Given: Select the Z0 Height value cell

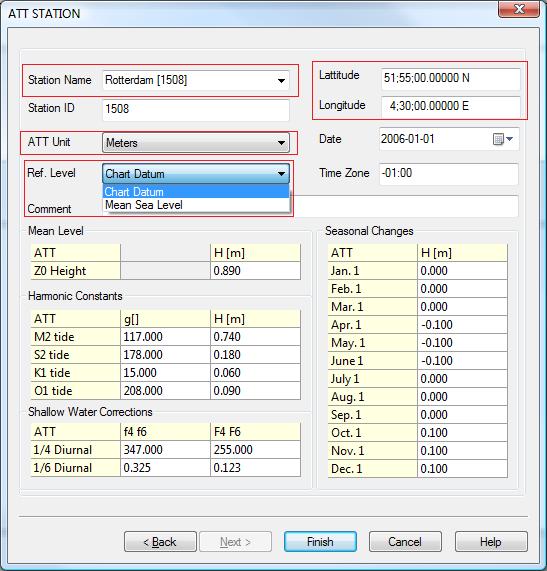Looking at the screenshot, I should click(255, 271).
